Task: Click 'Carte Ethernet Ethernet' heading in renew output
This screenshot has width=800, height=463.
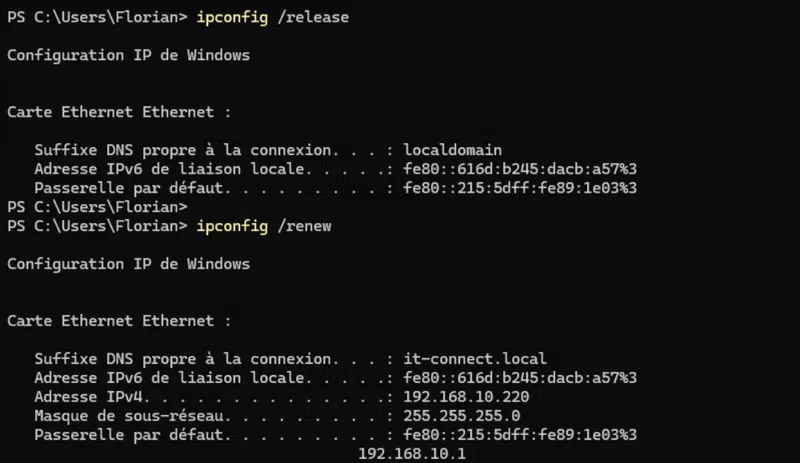Action: tap(119, 321)
